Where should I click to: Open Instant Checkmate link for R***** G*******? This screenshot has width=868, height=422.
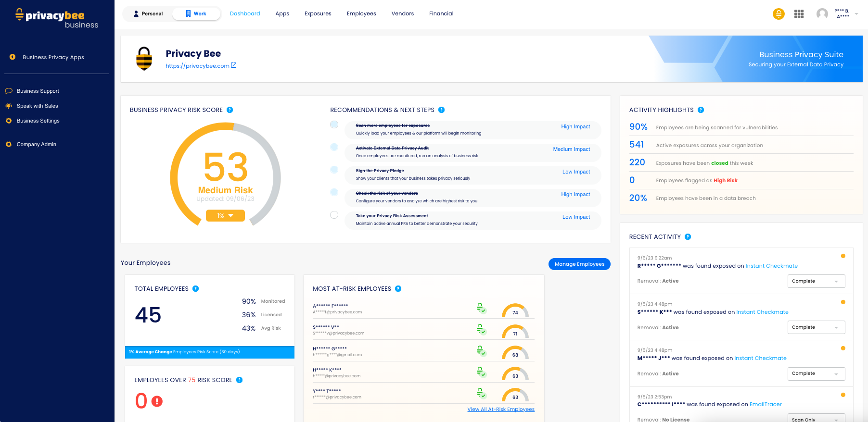(772, 266)
